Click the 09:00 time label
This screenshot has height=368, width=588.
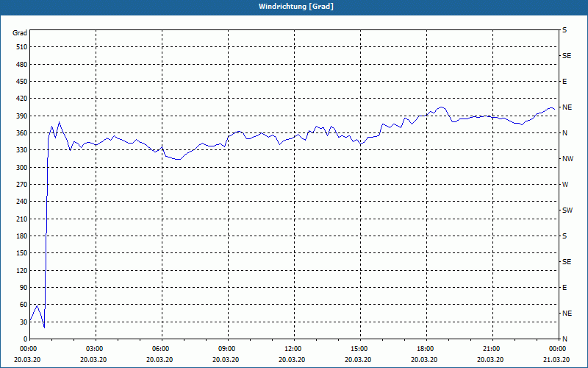[228, 349]
